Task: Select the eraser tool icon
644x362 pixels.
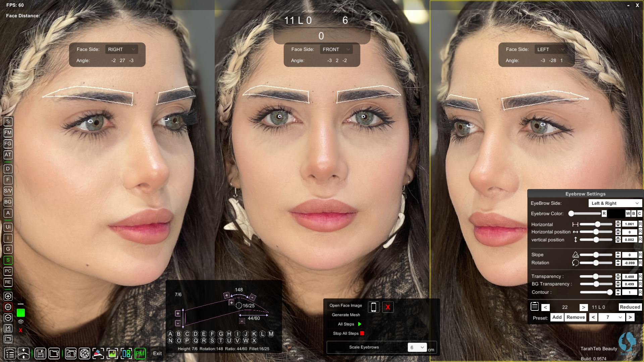Action: [x=98, y=354]
